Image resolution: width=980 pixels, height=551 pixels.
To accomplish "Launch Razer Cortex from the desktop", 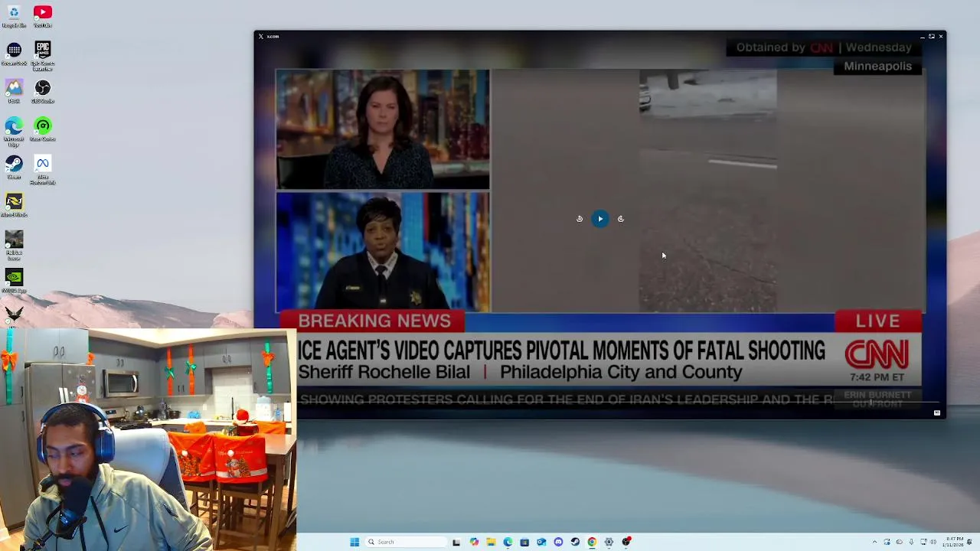I will (43, 128).
